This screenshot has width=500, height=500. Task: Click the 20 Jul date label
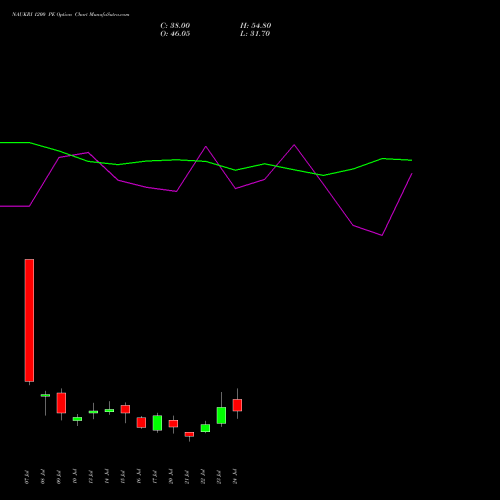[171, 477]
